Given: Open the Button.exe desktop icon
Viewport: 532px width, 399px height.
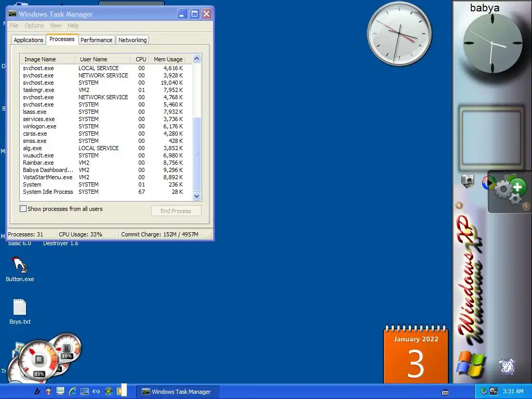Looking at the screenshot, I should 20,270.
